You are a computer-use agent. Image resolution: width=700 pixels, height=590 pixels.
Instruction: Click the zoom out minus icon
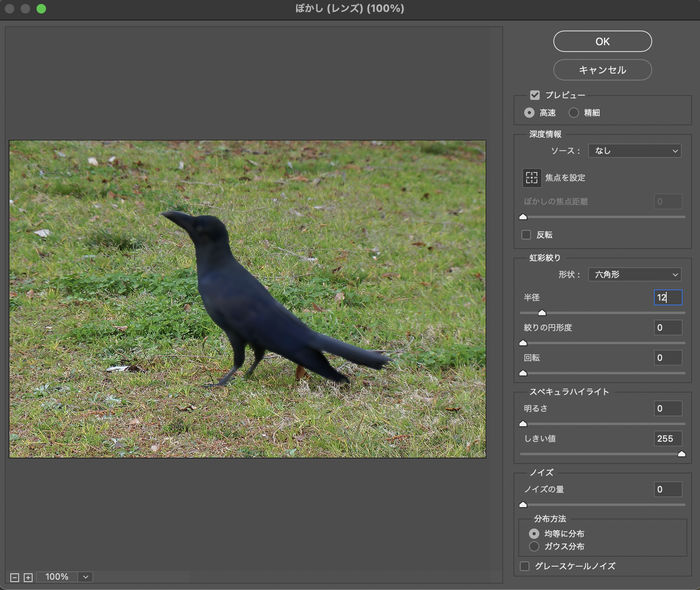[15, 577]
